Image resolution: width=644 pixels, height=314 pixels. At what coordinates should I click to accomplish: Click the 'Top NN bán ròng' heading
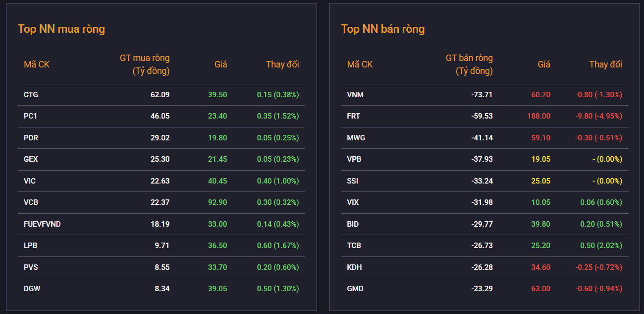pyautogui.click(x=383, y=29)
